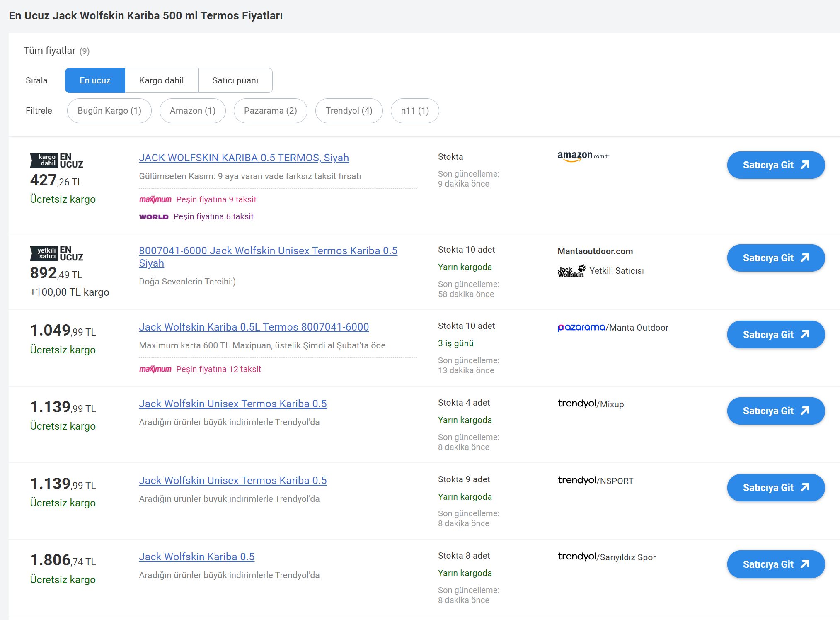Click Mantaoutdoor.com seller name
This screenshot has height=620, width=840.
[595, 251]
